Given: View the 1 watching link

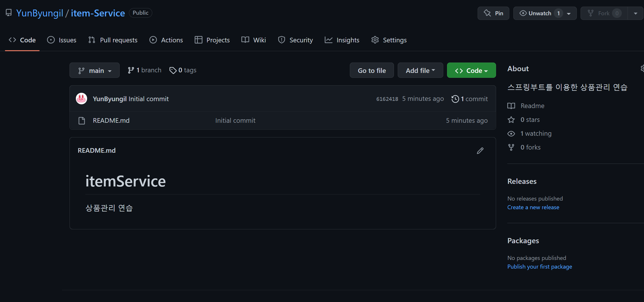Looking at the screenshot, I should pos(529,133).
